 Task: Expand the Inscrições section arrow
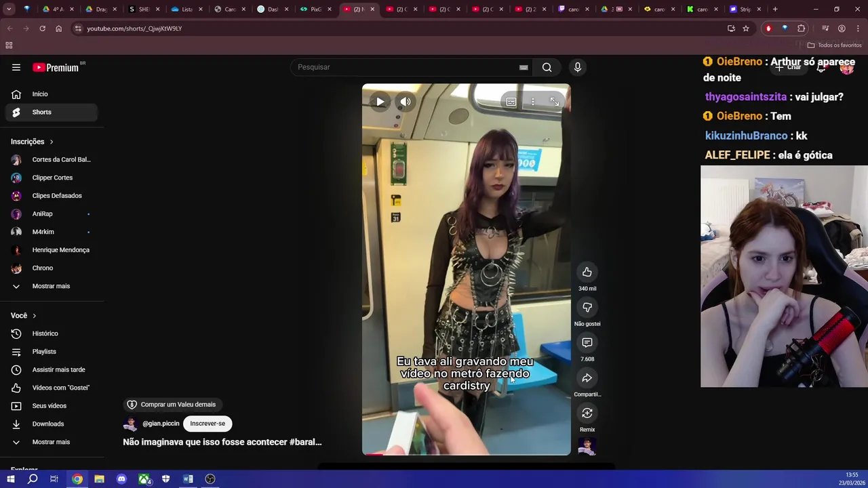(x=52, y=142)
